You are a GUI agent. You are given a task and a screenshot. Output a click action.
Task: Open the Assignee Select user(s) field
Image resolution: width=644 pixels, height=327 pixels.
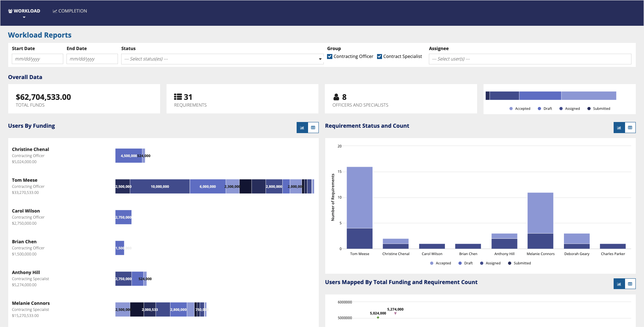click(530, 59)
